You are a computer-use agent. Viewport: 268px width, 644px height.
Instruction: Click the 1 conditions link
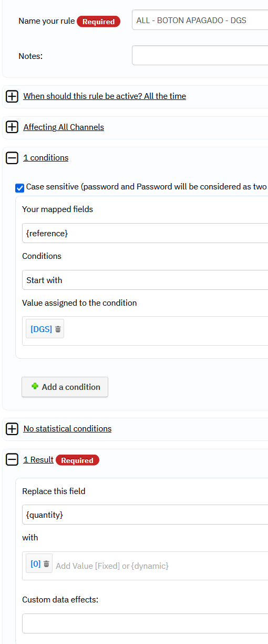point(46,158)
